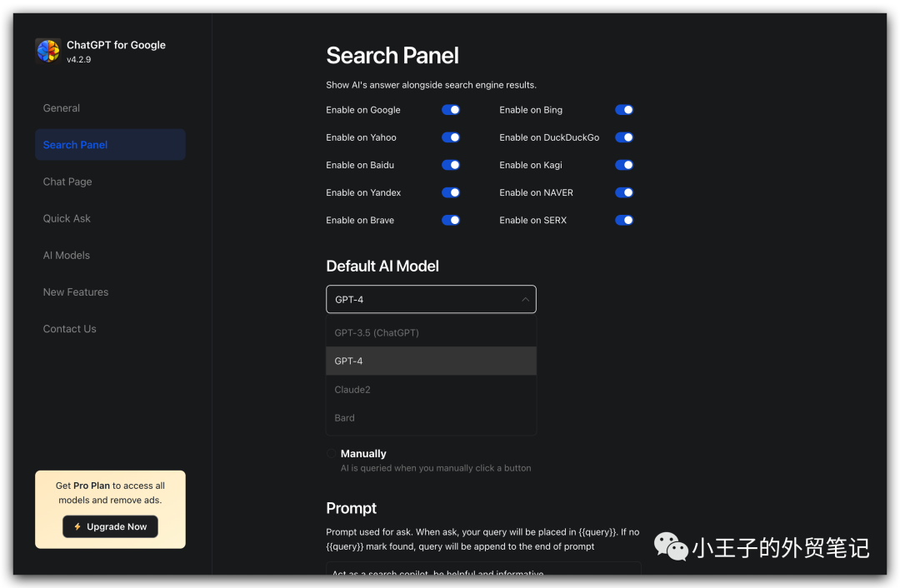Click the lightning bolt icon on the Upgrade Now button
This screenshot has width=900, height=588.
77,526
